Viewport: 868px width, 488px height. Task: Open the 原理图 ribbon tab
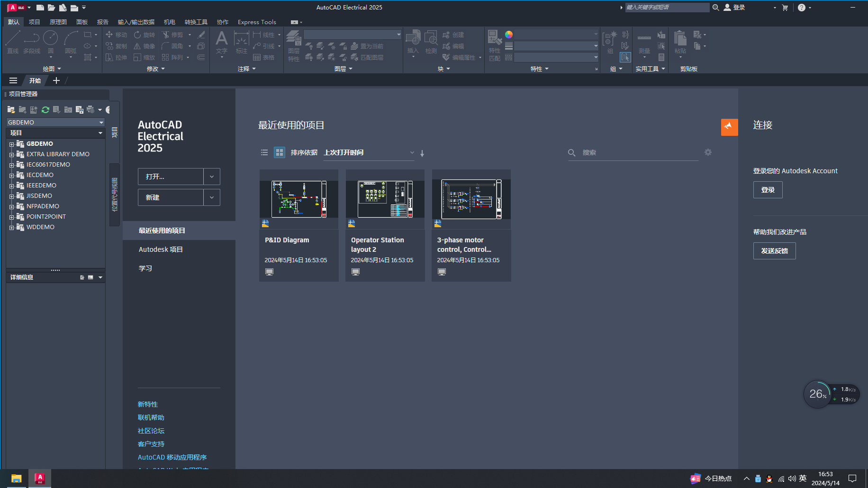pyautogui.click(x=58, y=22)
